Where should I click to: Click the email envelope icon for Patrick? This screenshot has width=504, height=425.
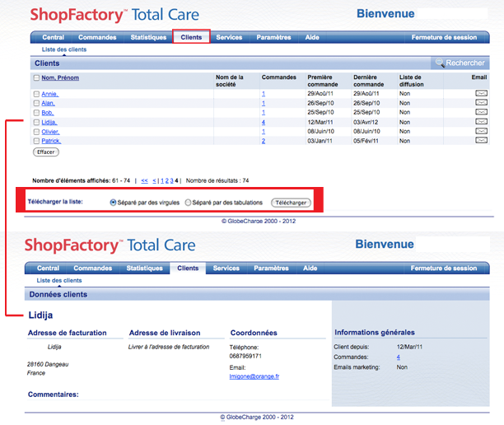[481, 141]
